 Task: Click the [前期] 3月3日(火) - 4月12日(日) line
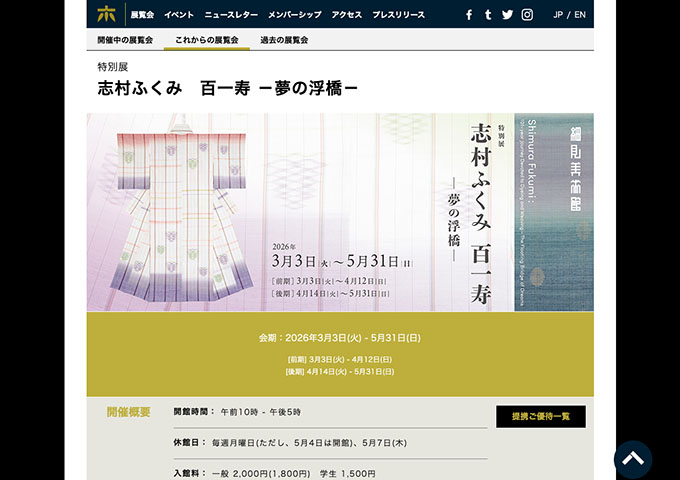(340, 359)
